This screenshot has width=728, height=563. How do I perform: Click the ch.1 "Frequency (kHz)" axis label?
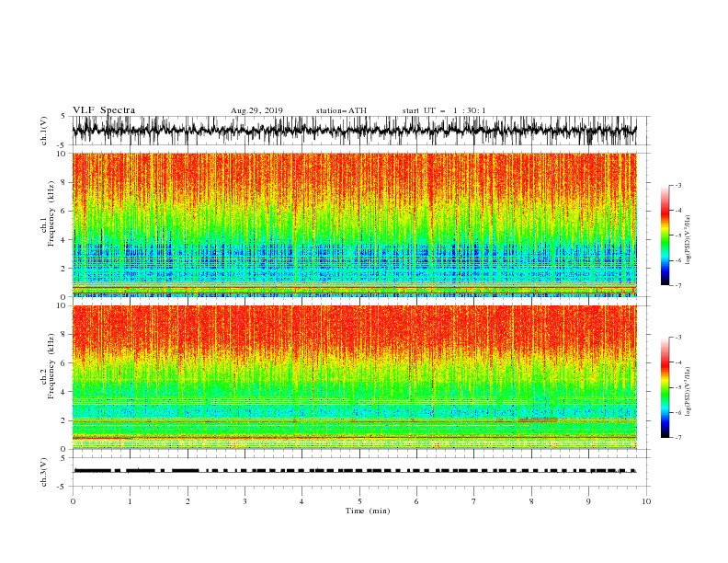tap(51, 212)
